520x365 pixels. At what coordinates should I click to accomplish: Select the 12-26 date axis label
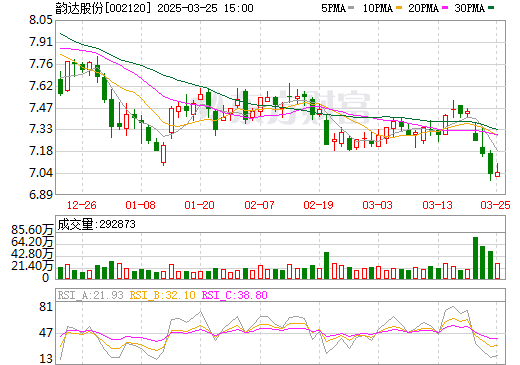(82, 205)
